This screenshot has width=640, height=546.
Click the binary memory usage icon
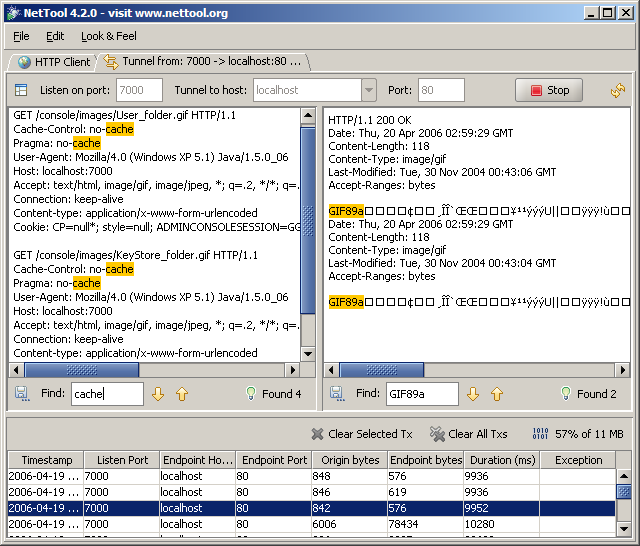539,434
